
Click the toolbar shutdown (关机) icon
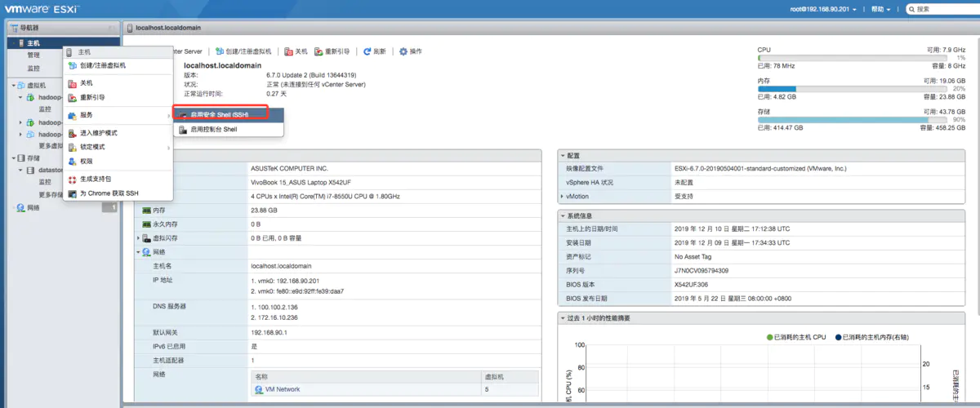[x=288, y=51]
